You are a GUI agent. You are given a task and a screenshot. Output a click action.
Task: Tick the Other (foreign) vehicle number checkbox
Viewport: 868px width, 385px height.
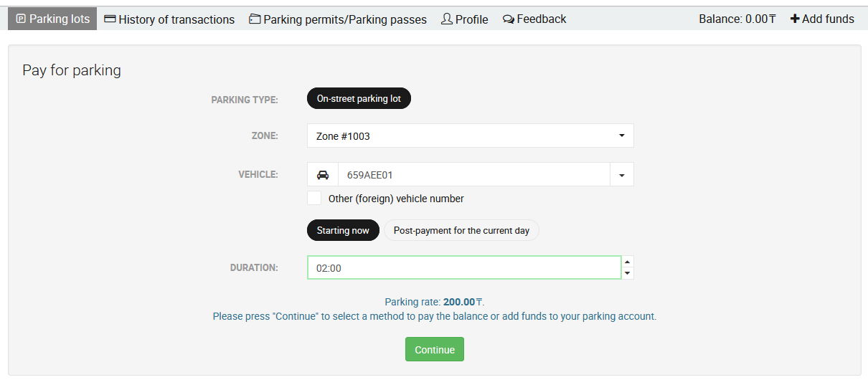coord(314,199)
